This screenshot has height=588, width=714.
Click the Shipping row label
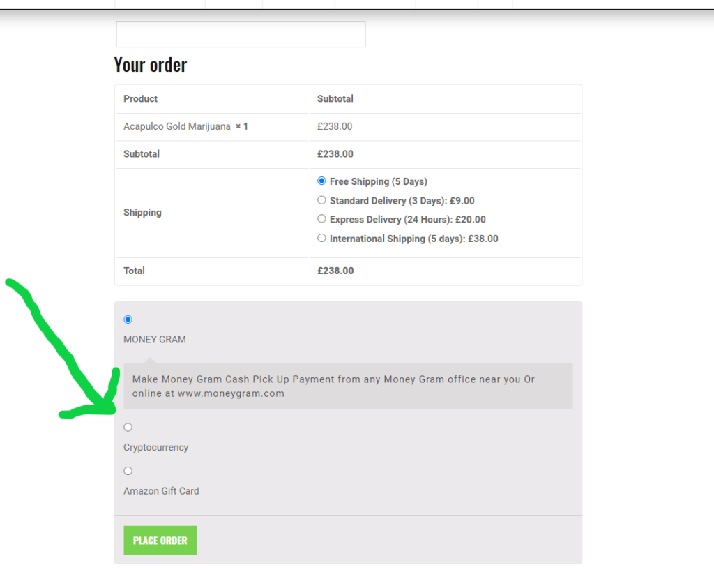pyautogui.click(x=142, y=212)
